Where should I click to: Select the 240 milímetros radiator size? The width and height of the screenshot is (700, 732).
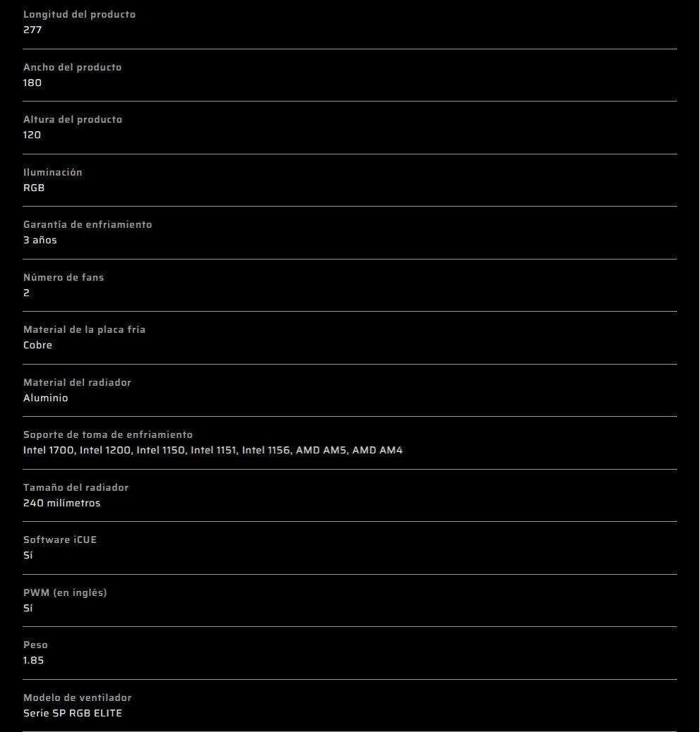pyautogui.click(x=61, y=503)
